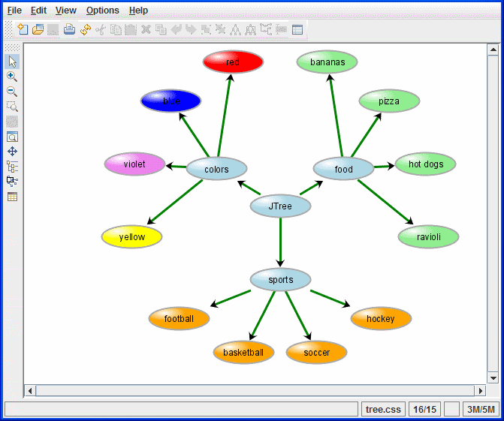This screenshot has height=421, width=504.
Task: Click the orange Refresh arrows icon
Action: (85, 30)
